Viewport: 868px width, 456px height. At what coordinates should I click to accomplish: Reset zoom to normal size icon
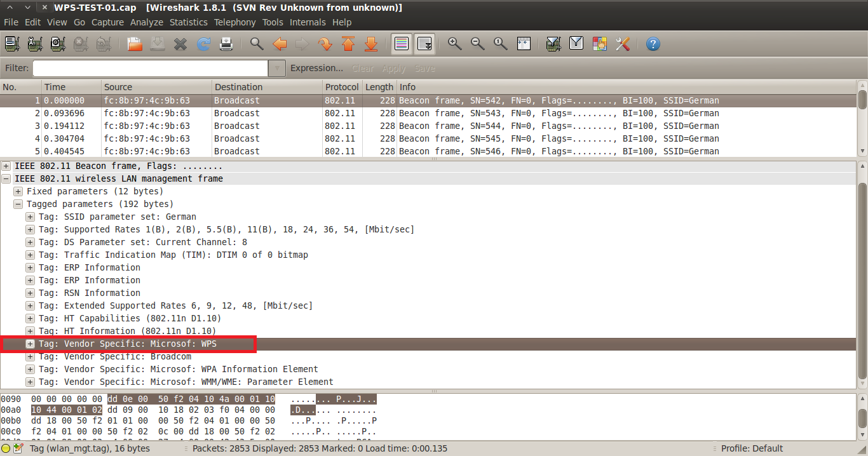(500, 44)
